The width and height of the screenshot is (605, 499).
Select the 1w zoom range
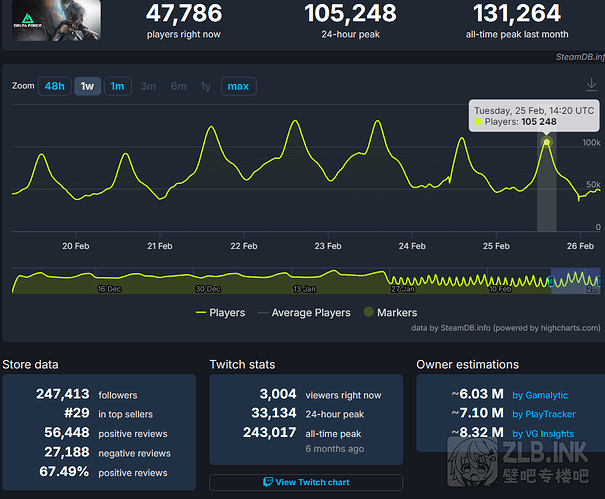87,86
